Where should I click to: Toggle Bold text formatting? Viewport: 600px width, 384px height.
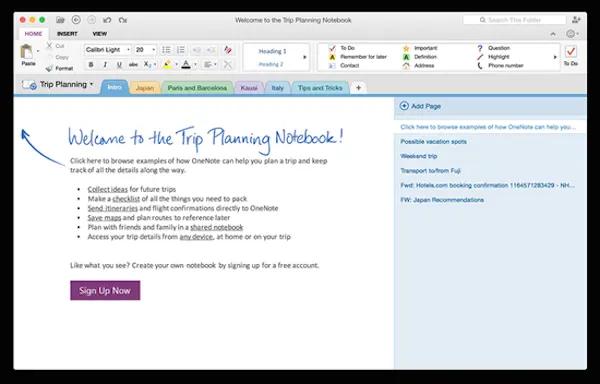click(91, 65)
